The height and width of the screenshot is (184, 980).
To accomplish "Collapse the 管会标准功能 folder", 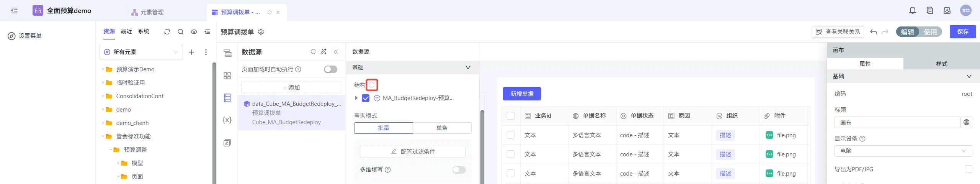I will (103, 136).
